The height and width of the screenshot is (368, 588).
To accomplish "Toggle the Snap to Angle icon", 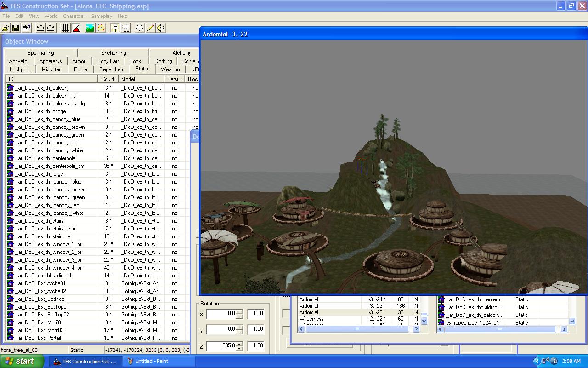I will [76, 28].
